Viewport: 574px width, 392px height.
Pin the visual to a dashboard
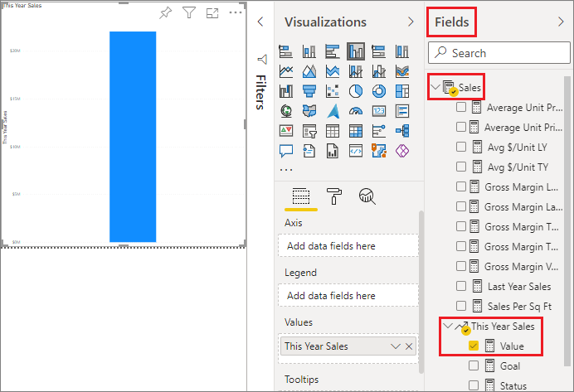(165, 13)
